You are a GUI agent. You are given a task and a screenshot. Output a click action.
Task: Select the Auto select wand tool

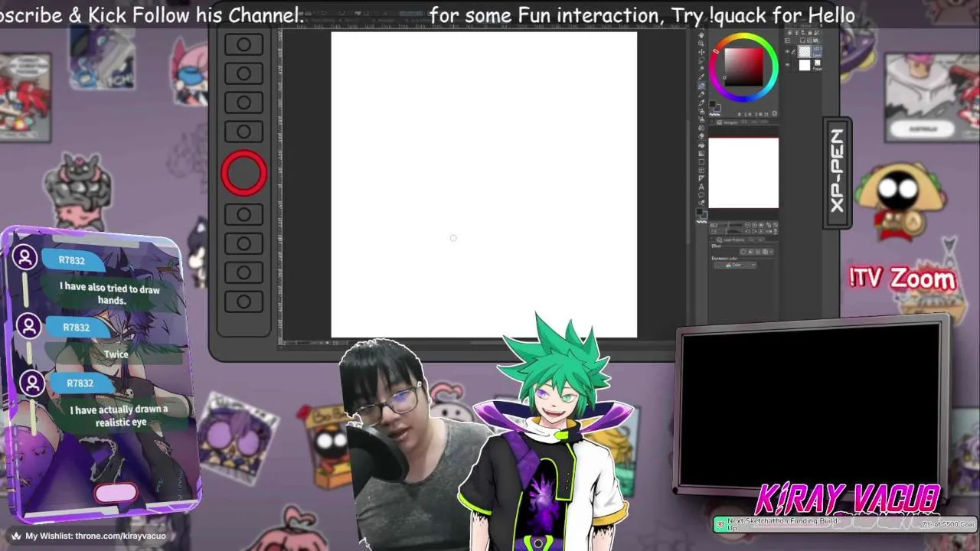[701, 68]
